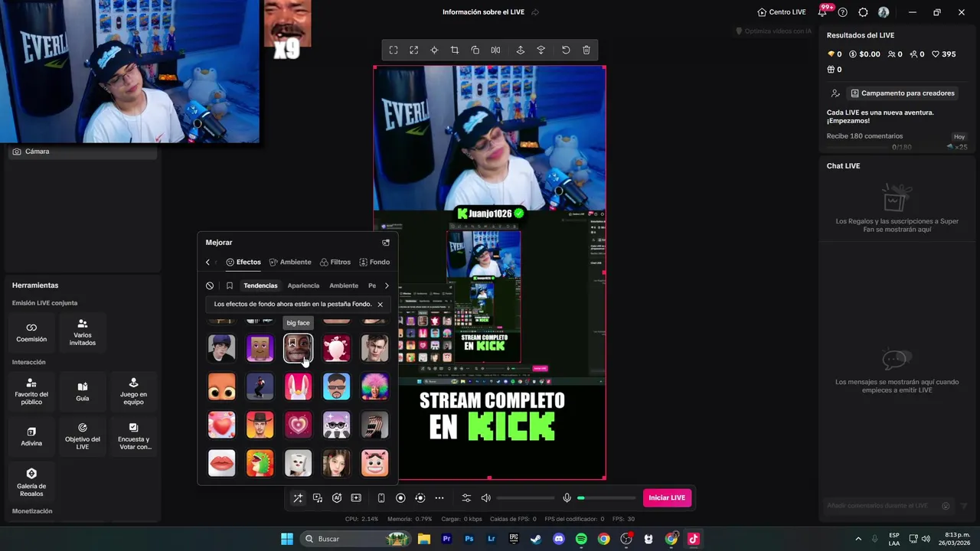Flip the source horizontally
This screenshot has height=551, width=980.
(496, 51)
